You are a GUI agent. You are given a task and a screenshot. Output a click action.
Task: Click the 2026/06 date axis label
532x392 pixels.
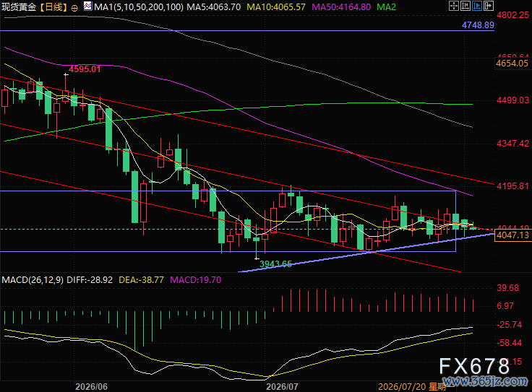(x=91, y=386)
